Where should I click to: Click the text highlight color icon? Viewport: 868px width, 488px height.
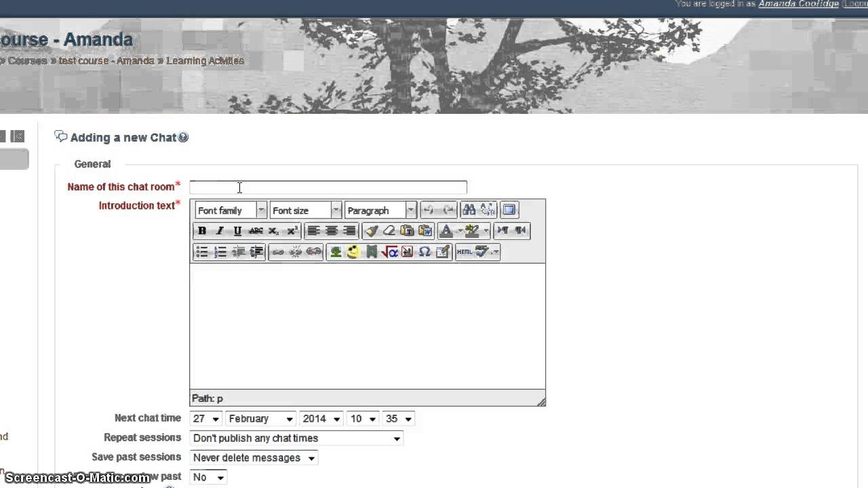click(472, 231)
